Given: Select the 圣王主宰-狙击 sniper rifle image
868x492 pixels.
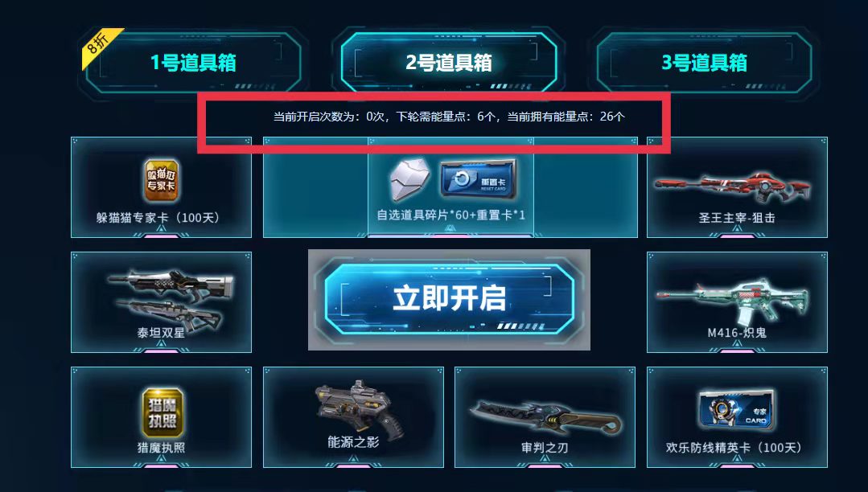Looking at the screenshot, I should point(732,188).
